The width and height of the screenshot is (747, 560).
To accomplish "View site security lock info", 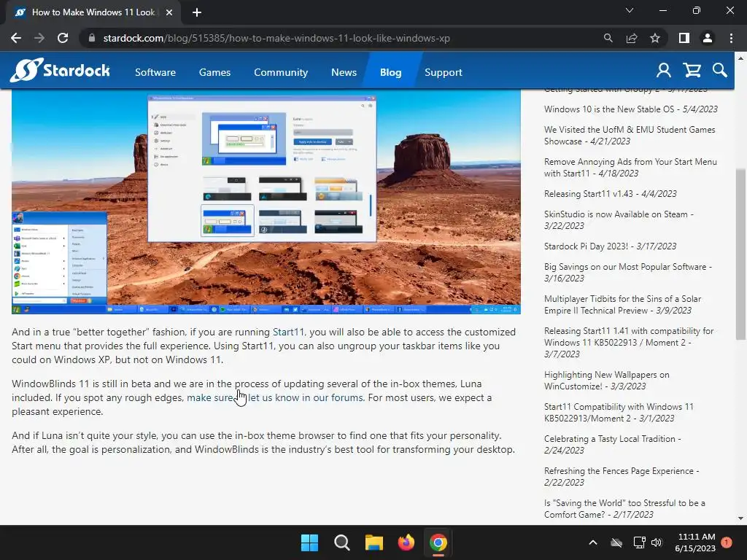I will pos(92,38).
